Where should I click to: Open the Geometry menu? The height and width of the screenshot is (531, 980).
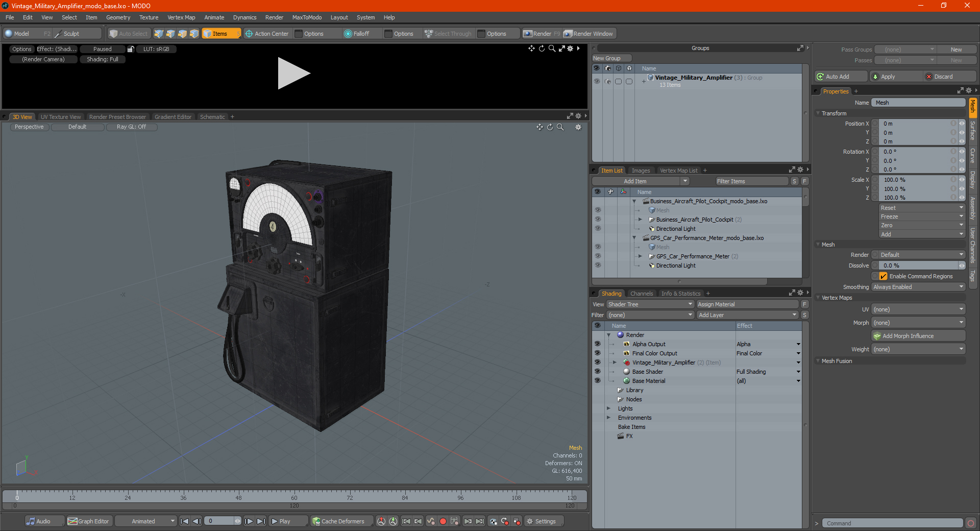click(118, 17)
